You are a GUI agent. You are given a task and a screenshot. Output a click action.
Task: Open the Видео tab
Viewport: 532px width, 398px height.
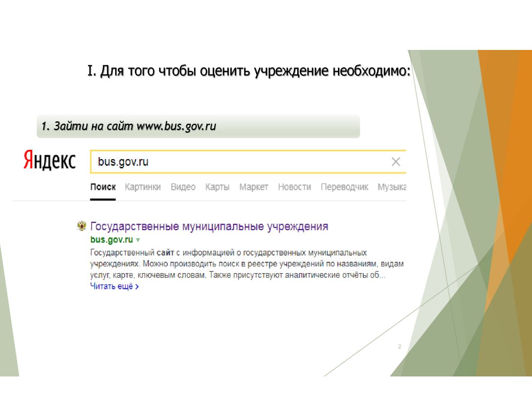[183, 187]
